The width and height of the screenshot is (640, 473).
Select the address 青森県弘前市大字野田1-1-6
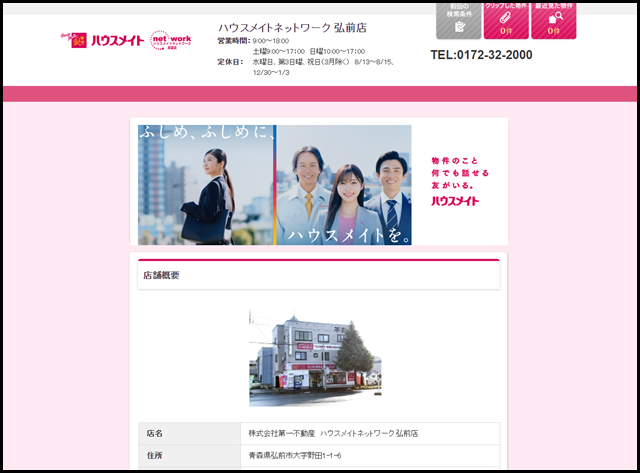click(295, 455)
